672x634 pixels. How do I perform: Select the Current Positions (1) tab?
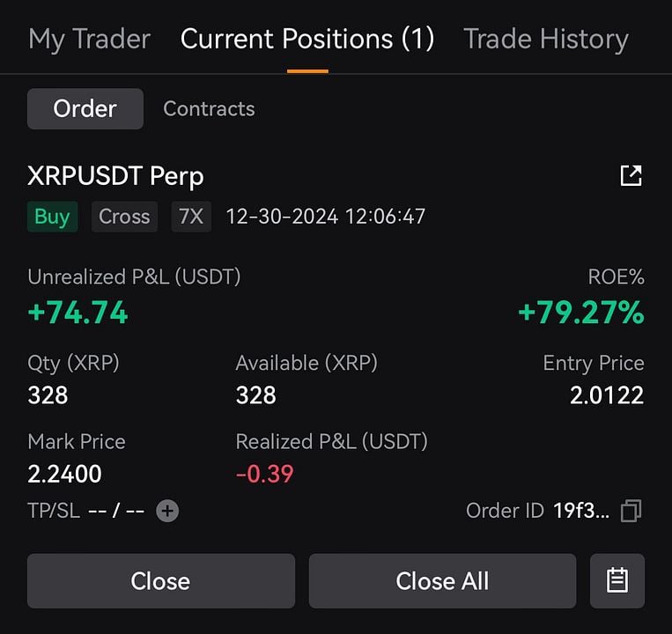pos(307,39)
